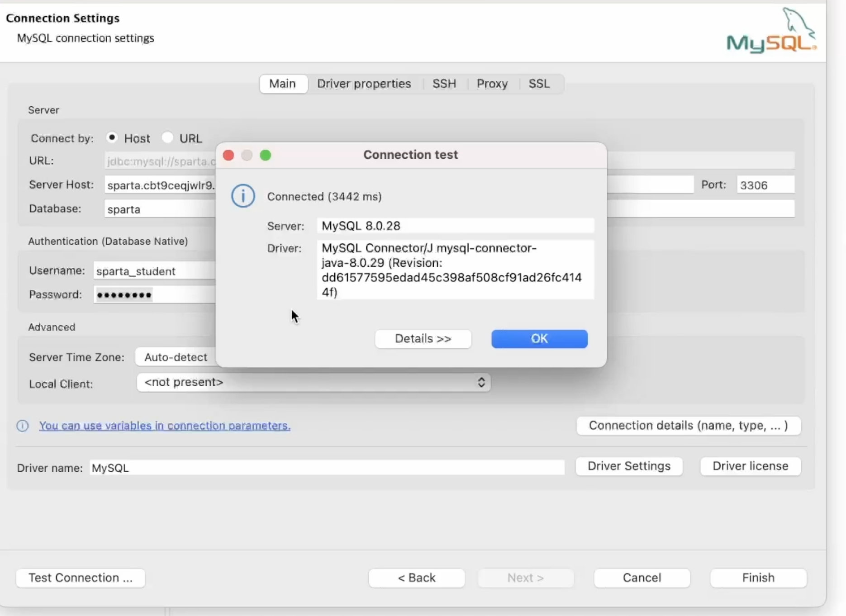Click the green zoom button of Connection test
The image size is (846, 616).
tap(266, 156)
